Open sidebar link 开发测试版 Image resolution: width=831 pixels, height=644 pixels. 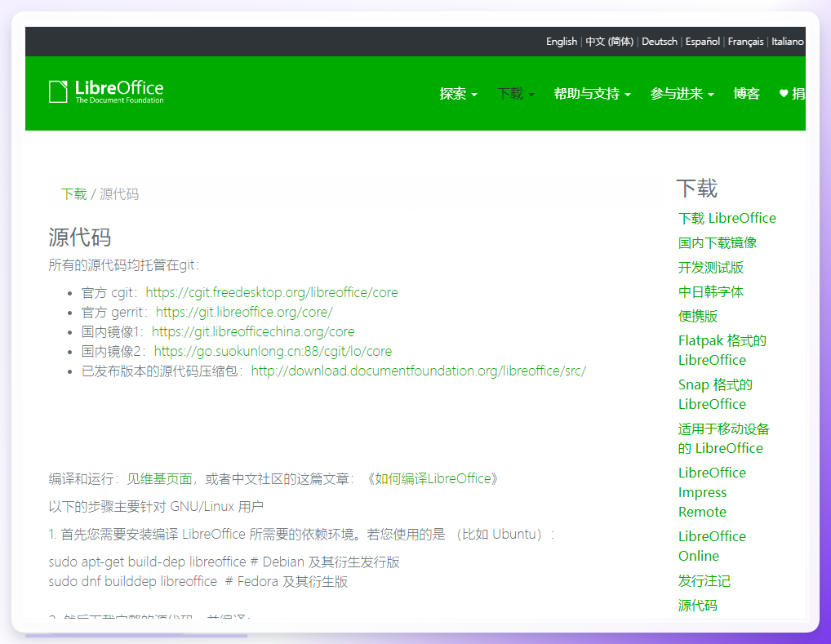(711, 267)
